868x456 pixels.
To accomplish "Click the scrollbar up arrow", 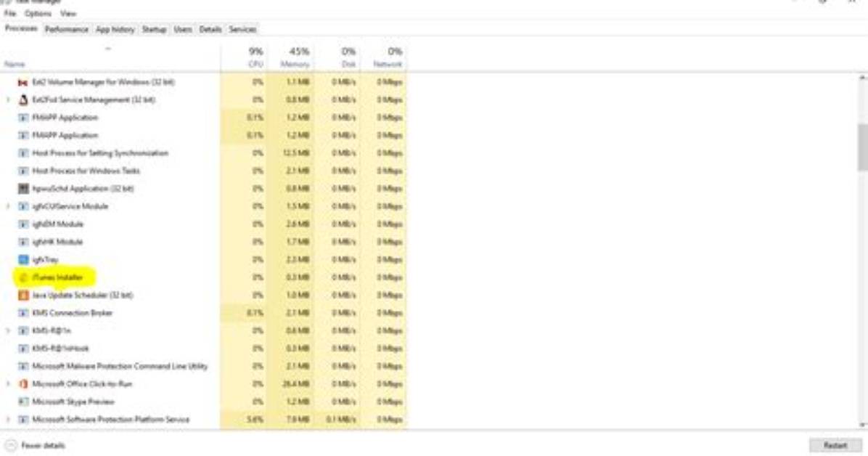I will pos(862,78).
